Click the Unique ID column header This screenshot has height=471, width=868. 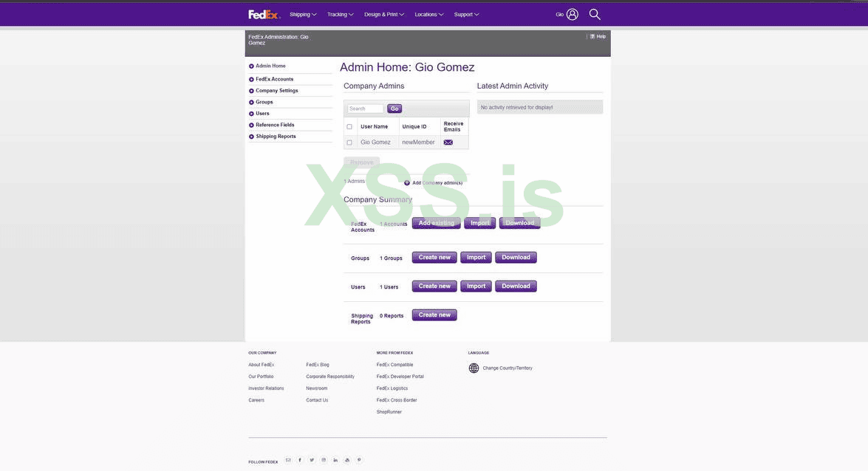[414, 127]
